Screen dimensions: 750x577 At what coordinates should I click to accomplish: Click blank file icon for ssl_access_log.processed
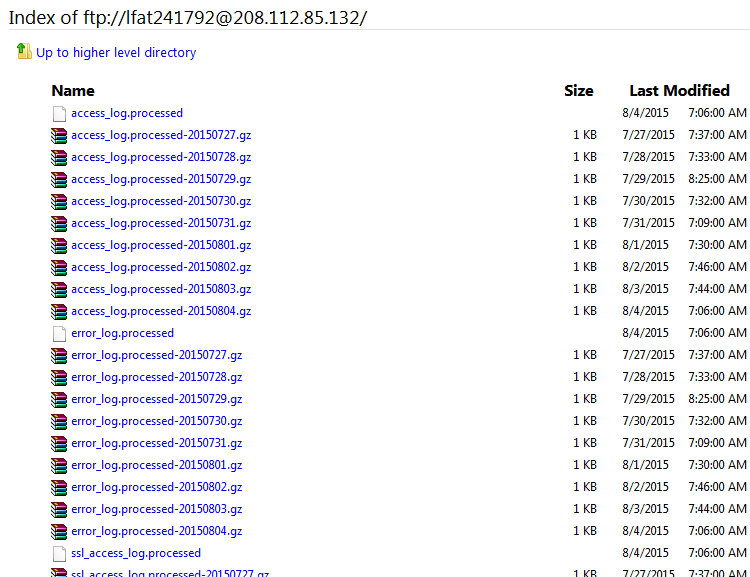pos(59,554)
